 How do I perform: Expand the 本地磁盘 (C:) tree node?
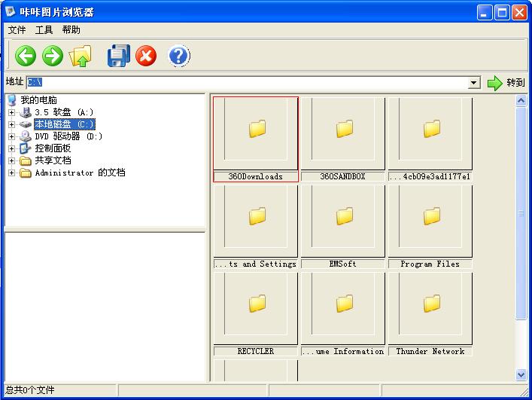11,124
